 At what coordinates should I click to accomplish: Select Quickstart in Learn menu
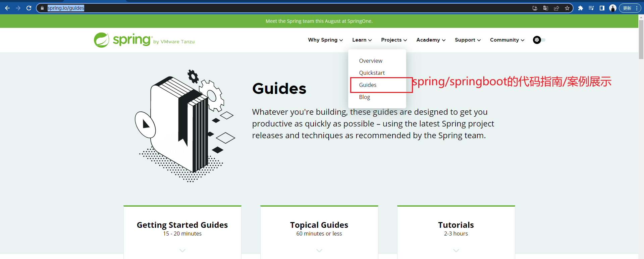point(372,73)
